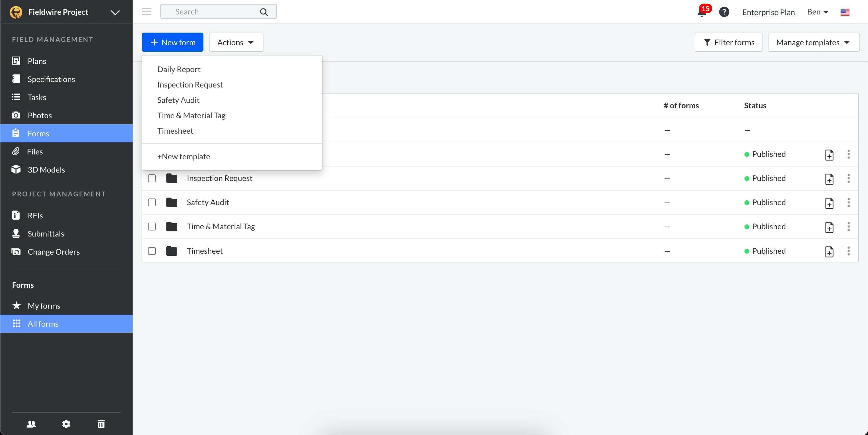Go to My forms in sidebar
Viewport: 868px width, 435px height.
pos(44,306)
